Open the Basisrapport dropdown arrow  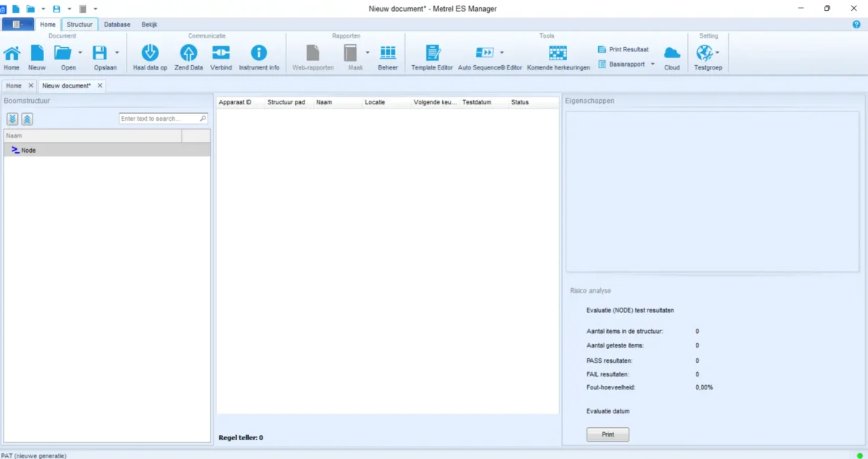pos(652,64)
